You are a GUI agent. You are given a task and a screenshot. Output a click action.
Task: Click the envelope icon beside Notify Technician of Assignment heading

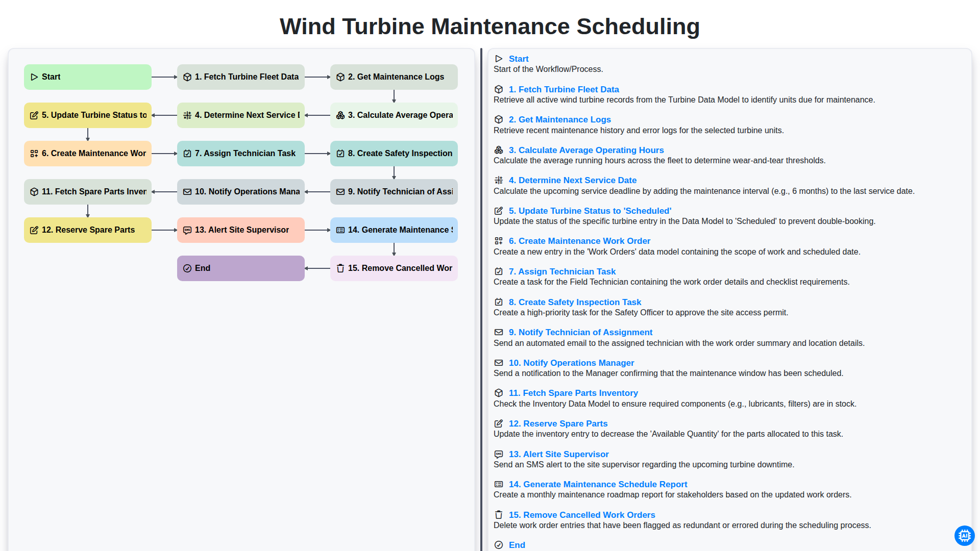[x=499, y=332]
